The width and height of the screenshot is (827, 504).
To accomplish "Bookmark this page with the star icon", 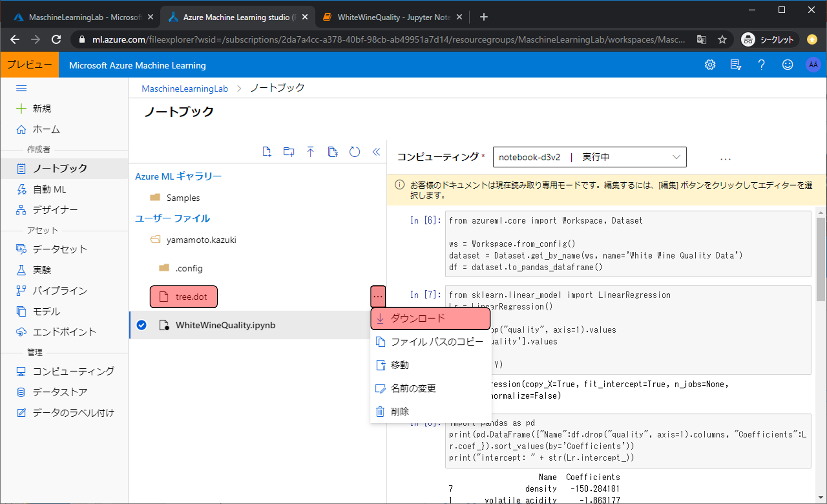I will (722, 40).
